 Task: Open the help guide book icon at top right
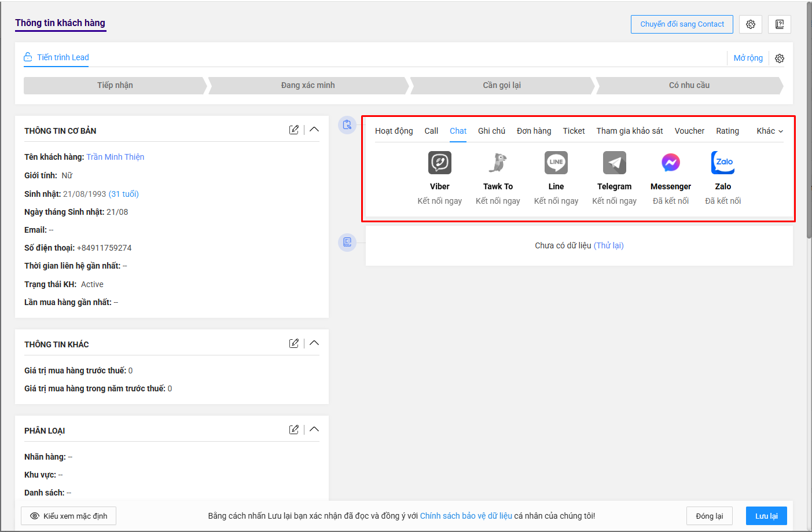pyautogui.click(x=780, y=24)
